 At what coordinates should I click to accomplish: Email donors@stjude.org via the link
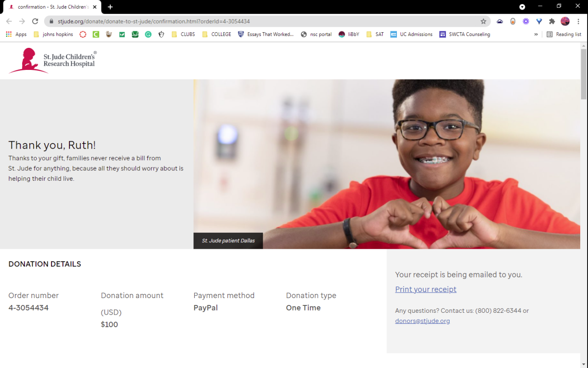[423, 321]
